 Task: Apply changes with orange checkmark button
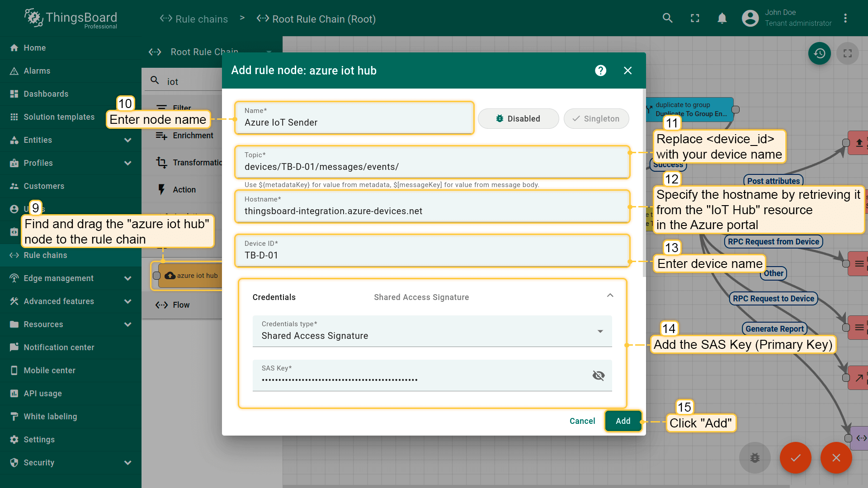[x=795, y=458]
